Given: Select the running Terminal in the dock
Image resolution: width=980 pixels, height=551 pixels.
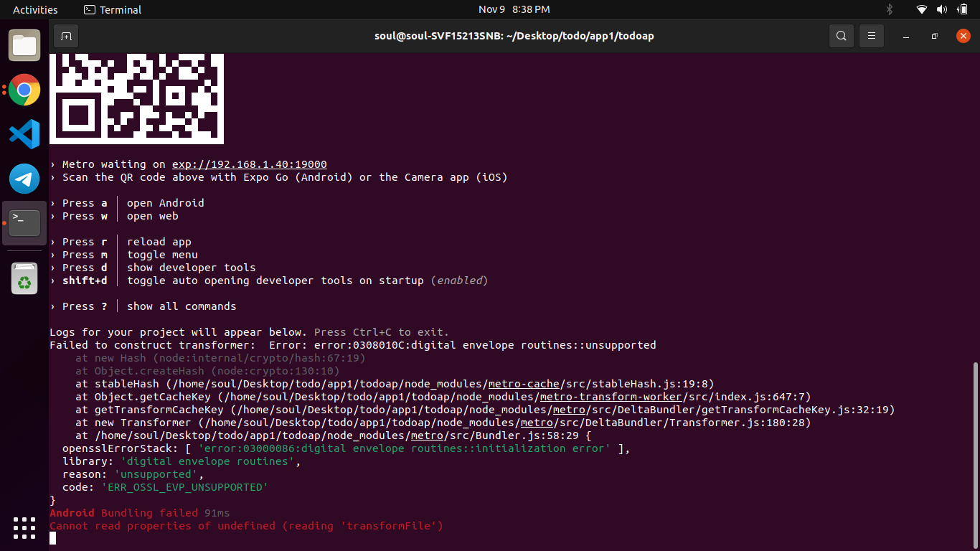Looking at the screenshot, I should coord(24,222).
